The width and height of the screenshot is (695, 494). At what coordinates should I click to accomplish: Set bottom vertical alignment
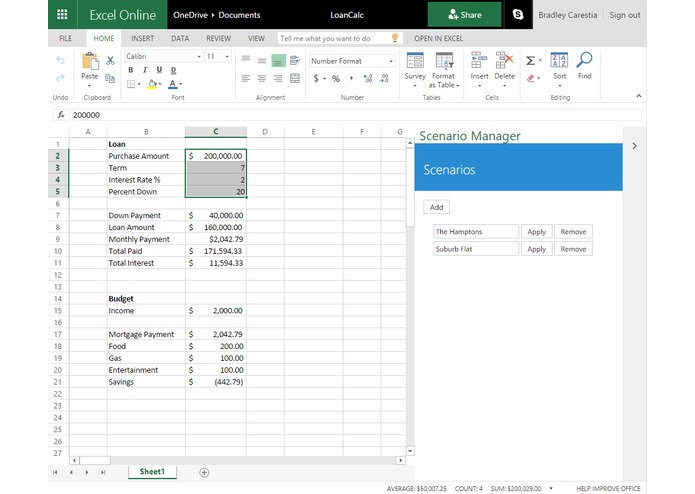[x=278, y=61]
